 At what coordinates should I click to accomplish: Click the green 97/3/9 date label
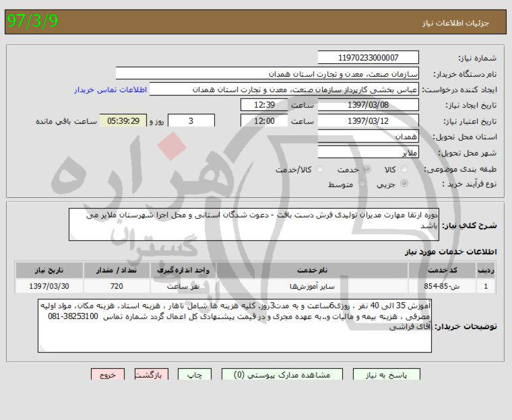point(32,22)
